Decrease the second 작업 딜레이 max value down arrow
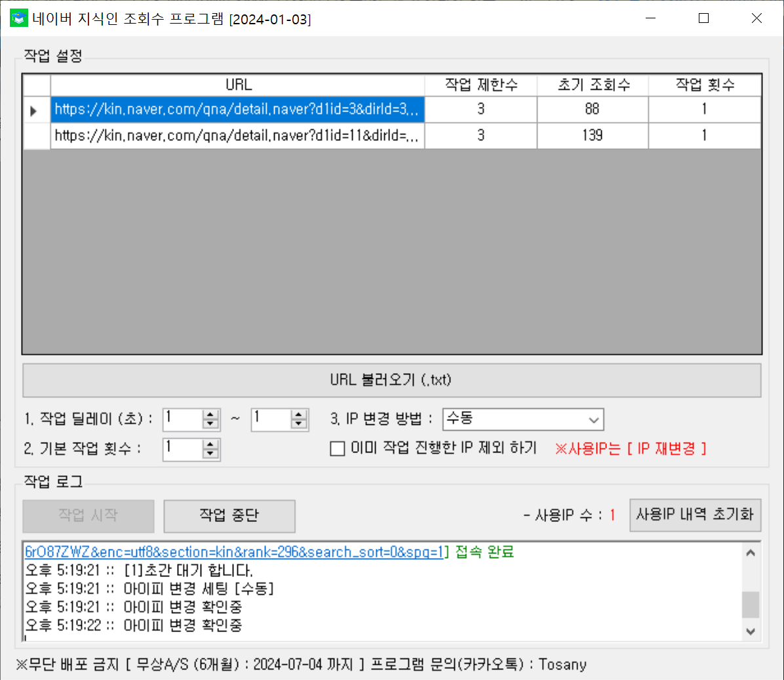 coord(298,424)
